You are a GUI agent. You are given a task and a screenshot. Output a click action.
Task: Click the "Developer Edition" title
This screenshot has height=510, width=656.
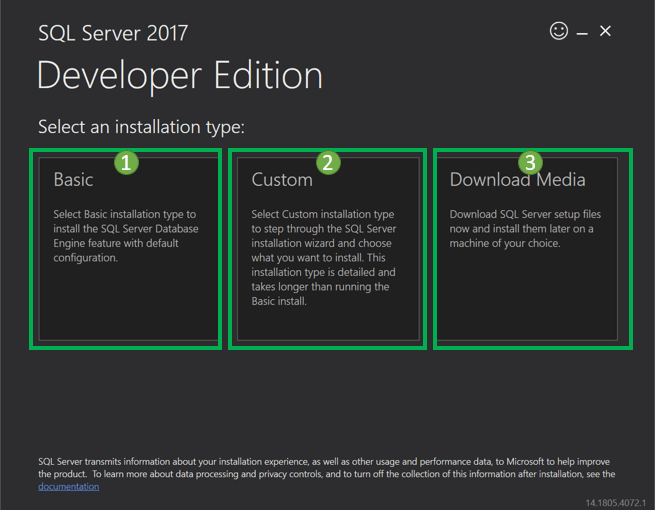click(180, 77)
